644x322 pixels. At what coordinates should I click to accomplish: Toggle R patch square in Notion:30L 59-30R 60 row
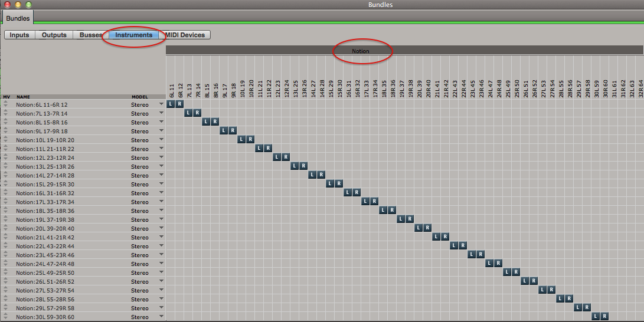[x=604, y=316]
